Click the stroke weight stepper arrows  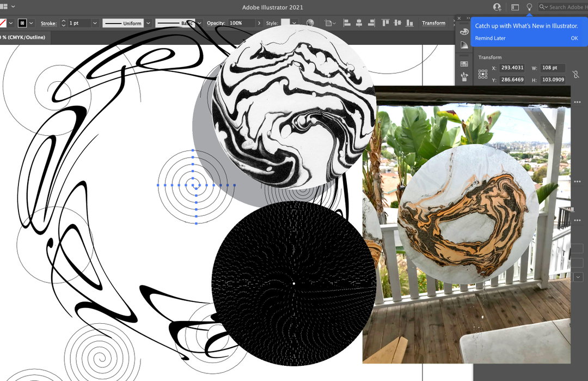(63, 23)
